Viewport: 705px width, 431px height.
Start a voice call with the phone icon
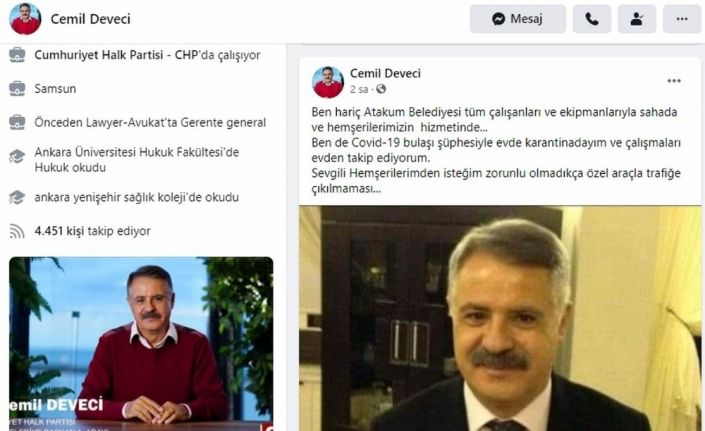[x=592, y=19]
